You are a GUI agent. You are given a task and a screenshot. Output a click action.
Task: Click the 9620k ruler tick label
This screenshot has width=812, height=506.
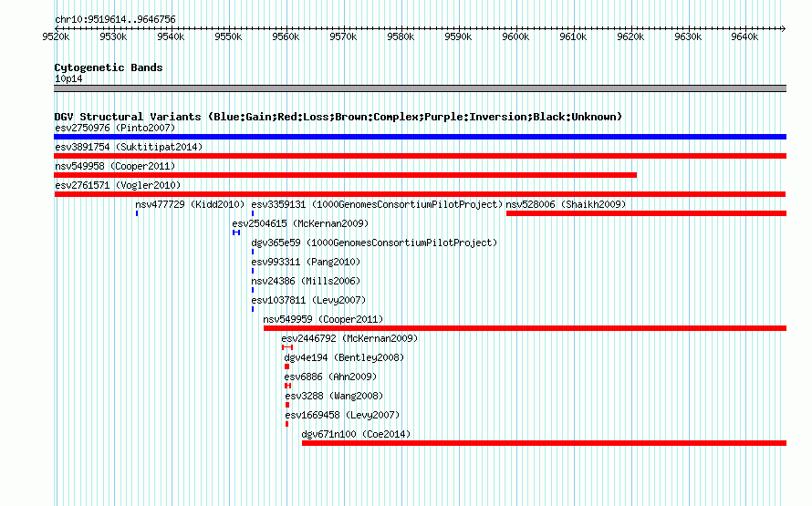[630, 36]
